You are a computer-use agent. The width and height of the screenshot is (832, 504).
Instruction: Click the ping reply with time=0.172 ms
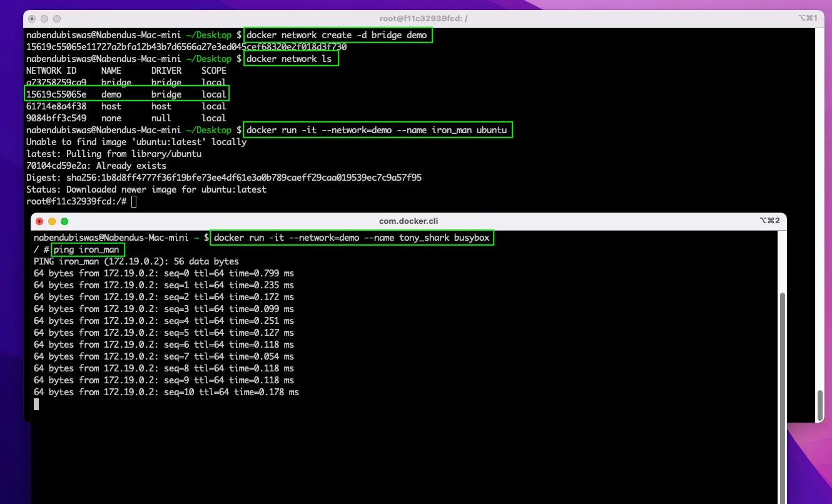[164, 297]
